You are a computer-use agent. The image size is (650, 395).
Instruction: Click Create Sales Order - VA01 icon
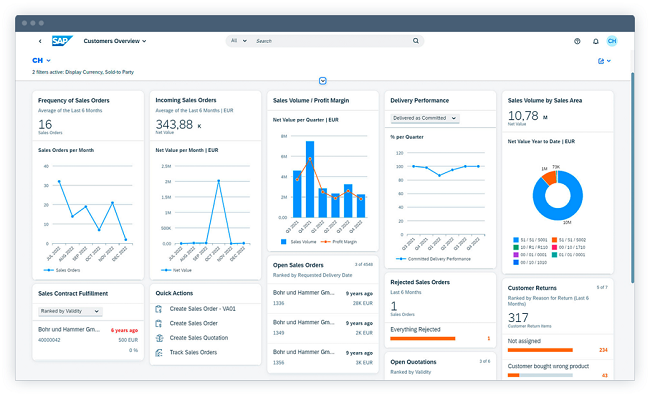click(158, 309)
